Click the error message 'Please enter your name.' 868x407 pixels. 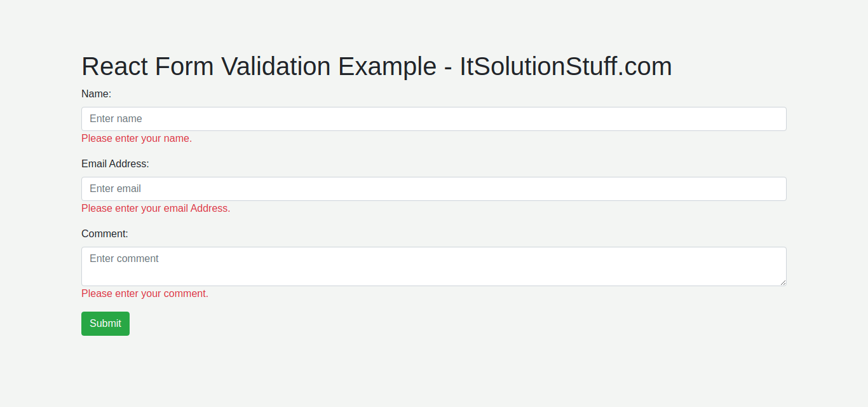click(x=136, y=138)
